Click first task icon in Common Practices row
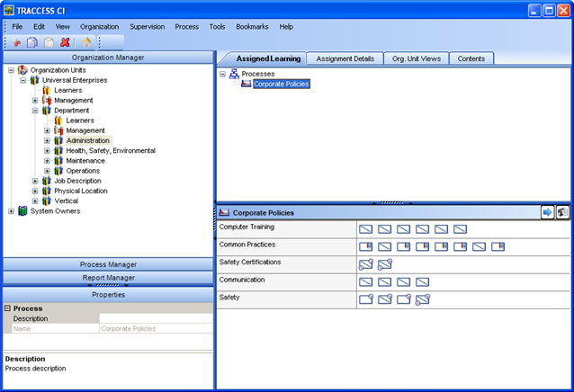 365,247
